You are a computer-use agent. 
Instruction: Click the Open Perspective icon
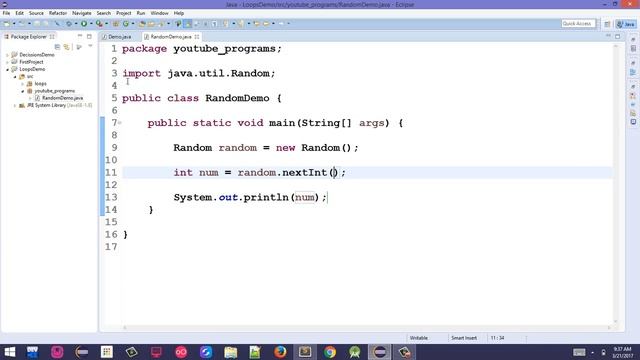coord(607,24)
